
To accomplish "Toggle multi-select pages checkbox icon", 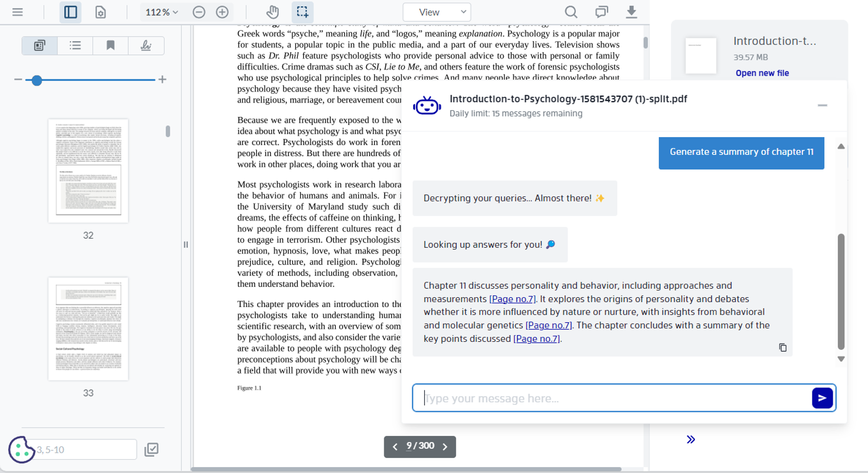I will point(151,449).
